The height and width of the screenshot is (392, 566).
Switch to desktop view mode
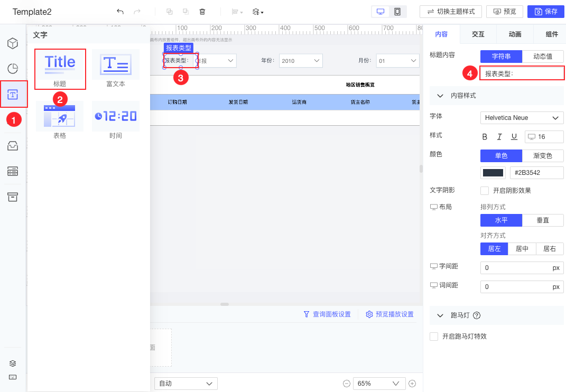pyautogui.click(x=381, y=12)
